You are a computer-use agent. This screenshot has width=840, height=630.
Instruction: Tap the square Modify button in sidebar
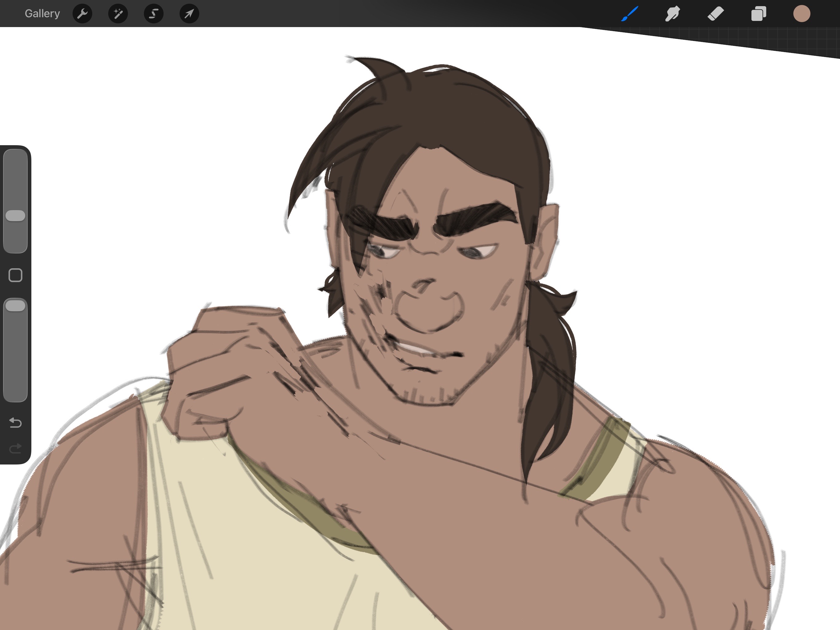[x=16, y=275]
